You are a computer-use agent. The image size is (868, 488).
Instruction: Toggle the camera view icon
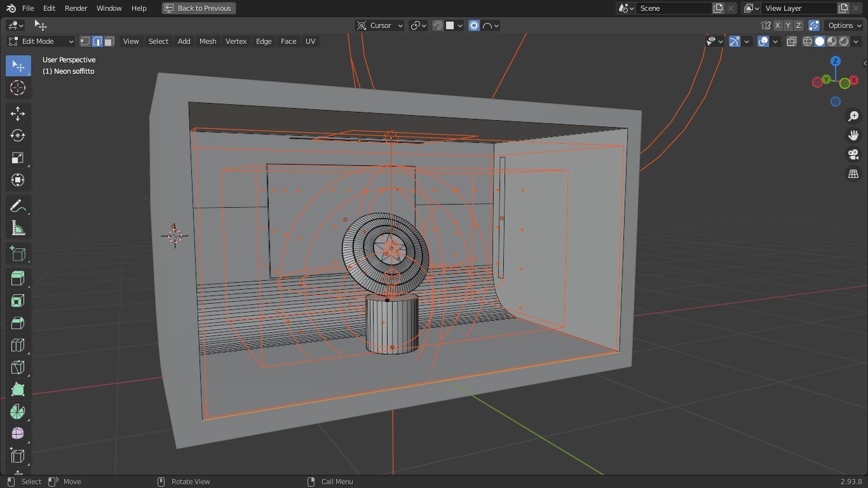click(853, 154)
